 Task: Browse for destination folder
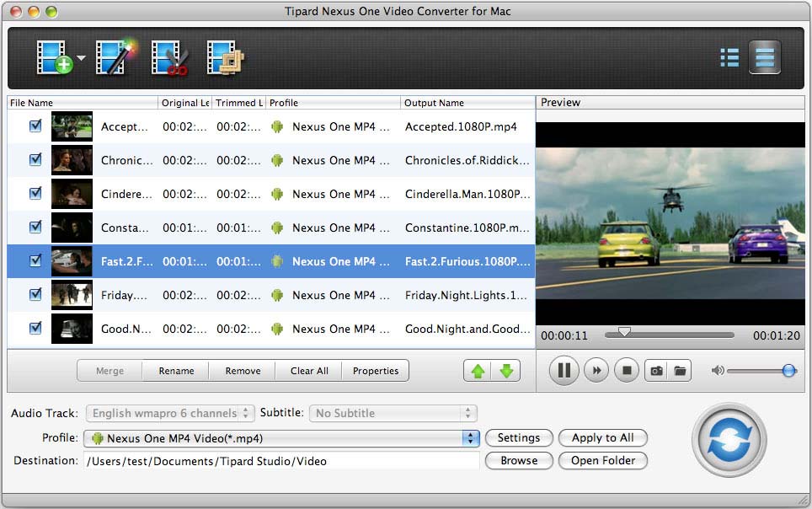519,460
